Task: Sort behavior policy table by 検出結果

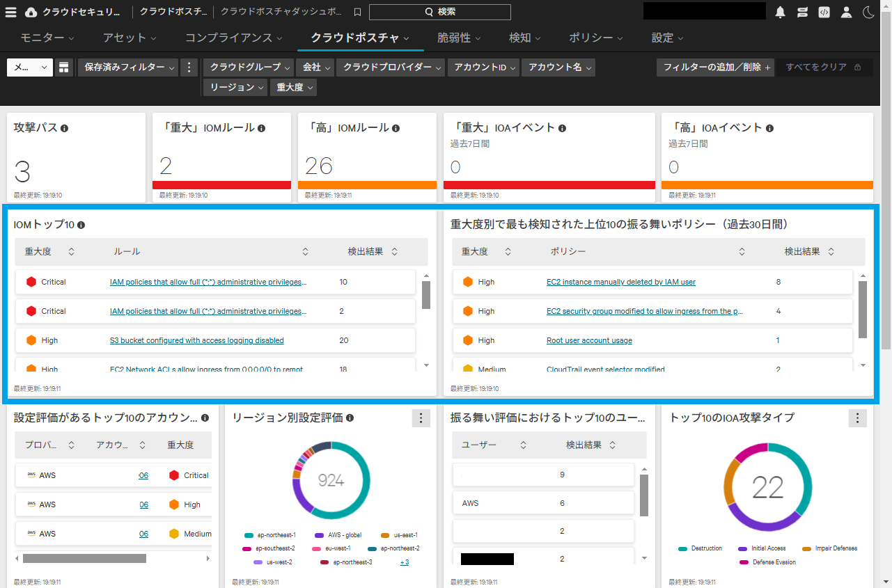Action: 831,251
